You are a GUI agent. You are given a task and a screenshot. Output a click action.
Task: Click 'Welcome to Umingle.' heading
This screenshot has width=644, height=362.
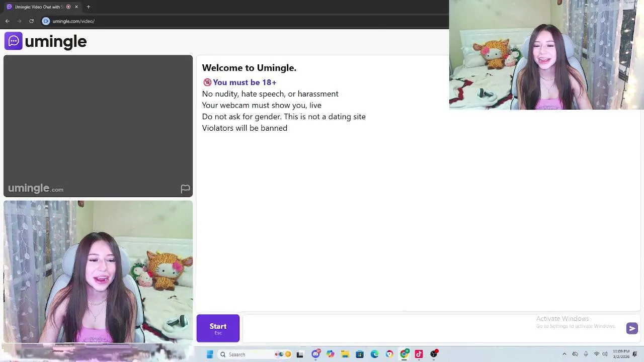point(249,68)
